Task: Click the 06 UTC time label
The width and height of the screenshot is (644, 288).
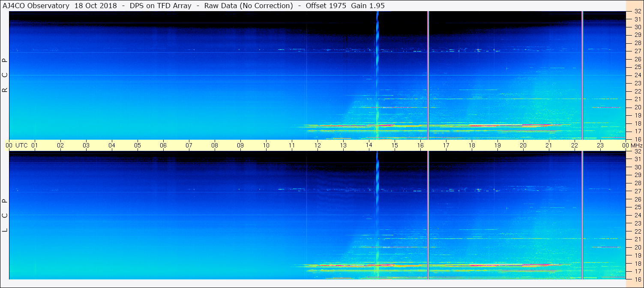Action: pos(163,145)
